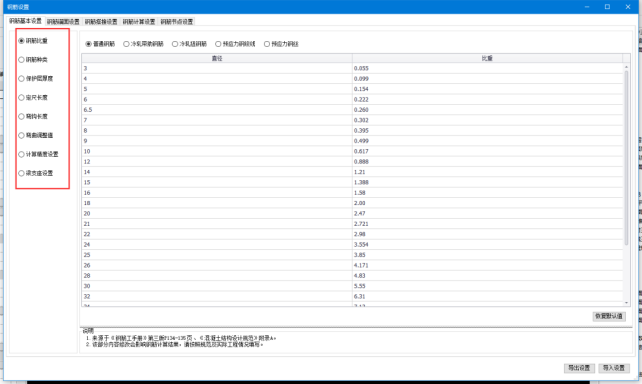Select the weight cell 6.31
Viewport: 642px width, 384px height.
(487, 296)
